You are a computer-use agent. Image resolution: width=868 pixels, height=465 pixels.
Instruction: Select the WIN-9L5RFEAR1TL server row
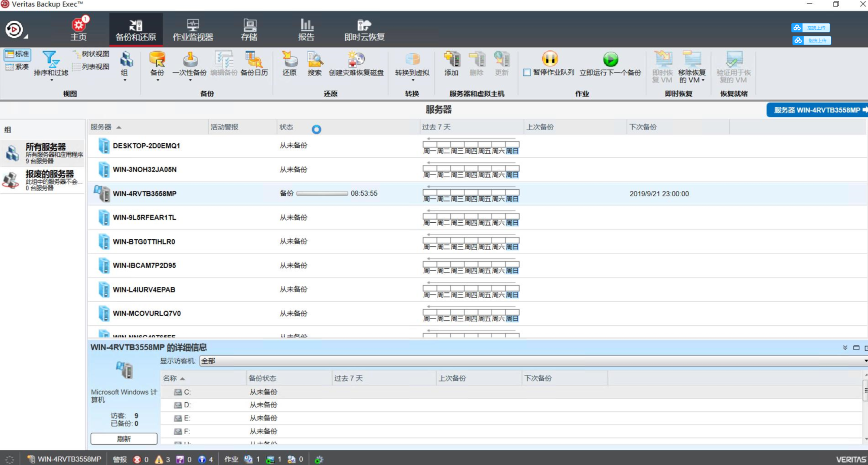(x=478, y=218)
